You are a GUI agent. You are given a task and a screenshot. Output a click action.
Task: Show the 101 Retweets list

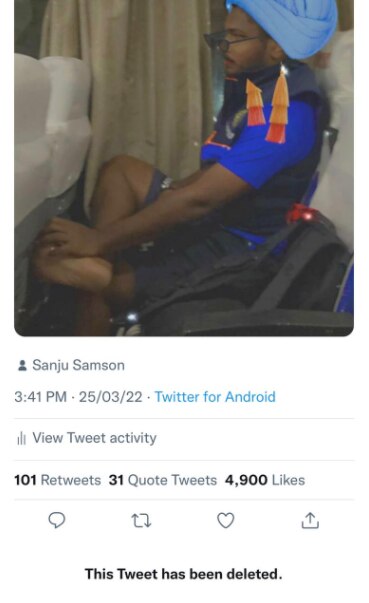click(x=58, y=480)
